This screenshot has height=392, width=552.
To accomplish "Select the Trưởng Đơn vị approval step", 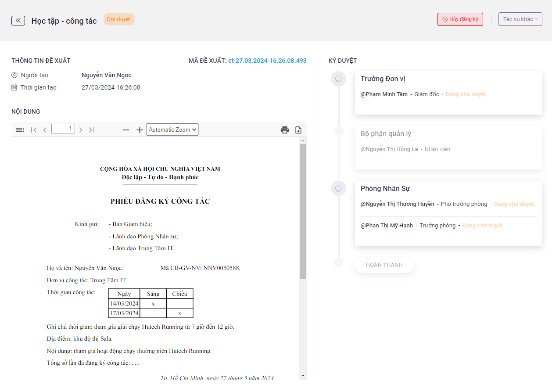I will pos(383,79).
